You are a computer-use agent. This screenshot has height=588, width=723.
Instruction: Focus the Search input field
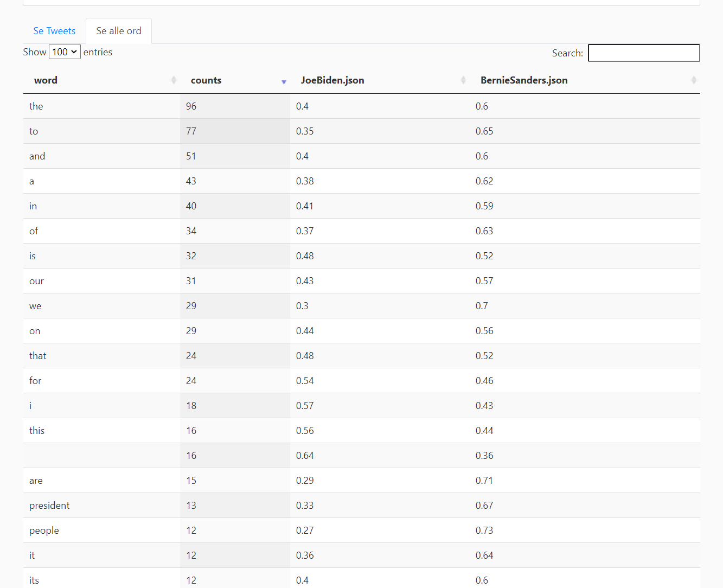[x=644, y=53]
